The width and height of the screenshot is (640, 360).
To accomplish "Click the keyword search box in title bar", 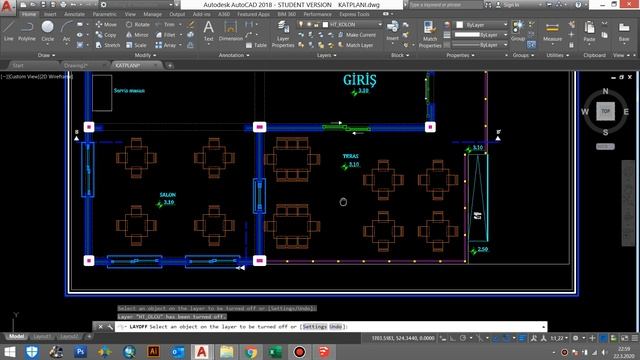I will tap(445, 5).
